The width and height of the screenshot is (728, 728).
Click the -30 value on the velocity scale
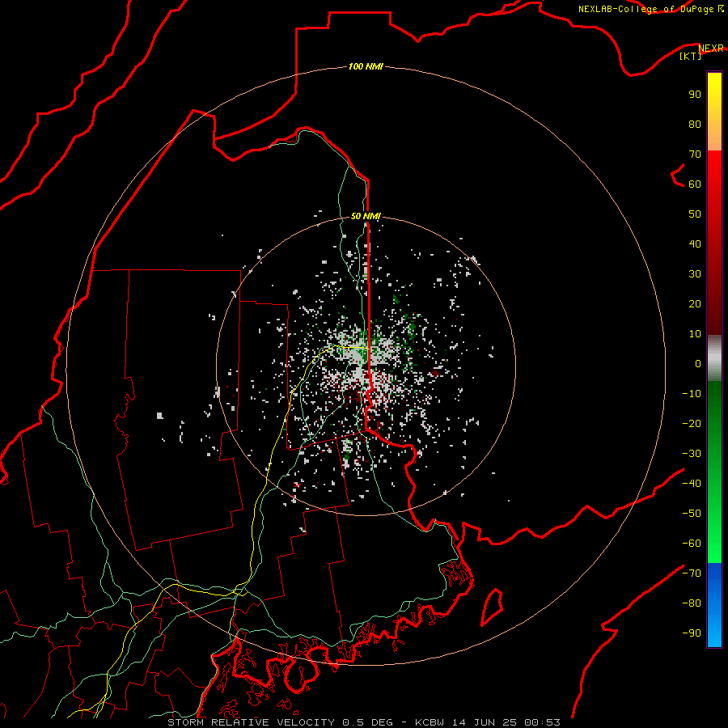point(692,454)
